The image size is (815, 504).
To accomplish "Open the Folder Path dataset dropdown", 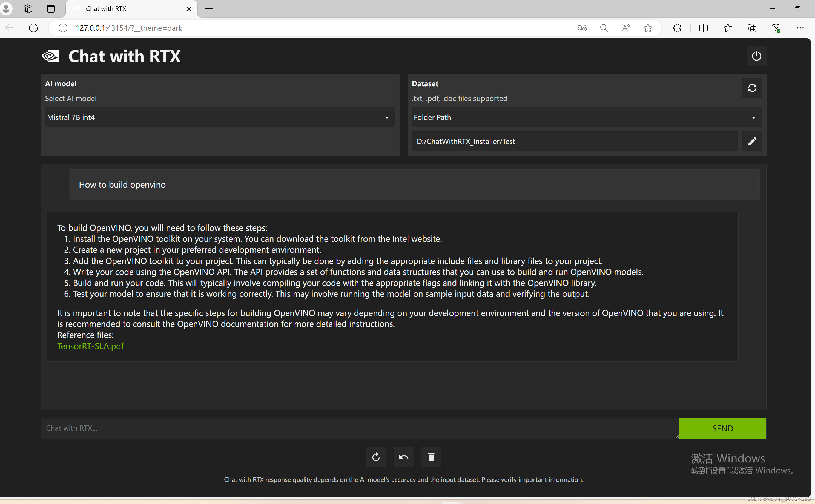I will pos(586,117).
